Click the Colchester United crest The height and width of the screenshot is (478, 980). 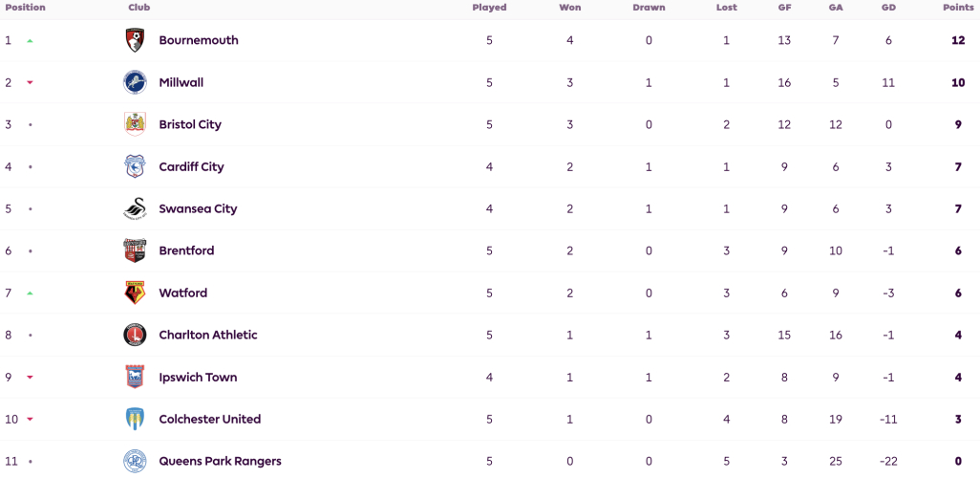click(x=135, y=419)
